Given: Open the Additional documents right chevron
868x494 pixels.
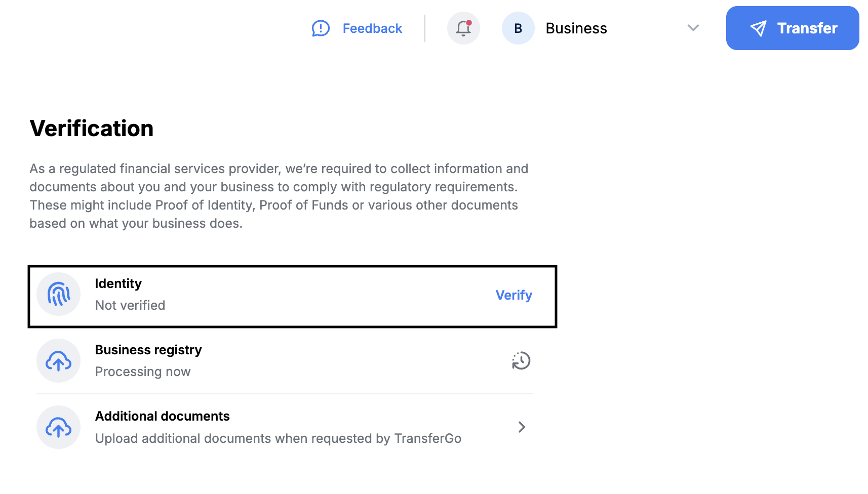Looking at the screenshot, I should 522,427.
